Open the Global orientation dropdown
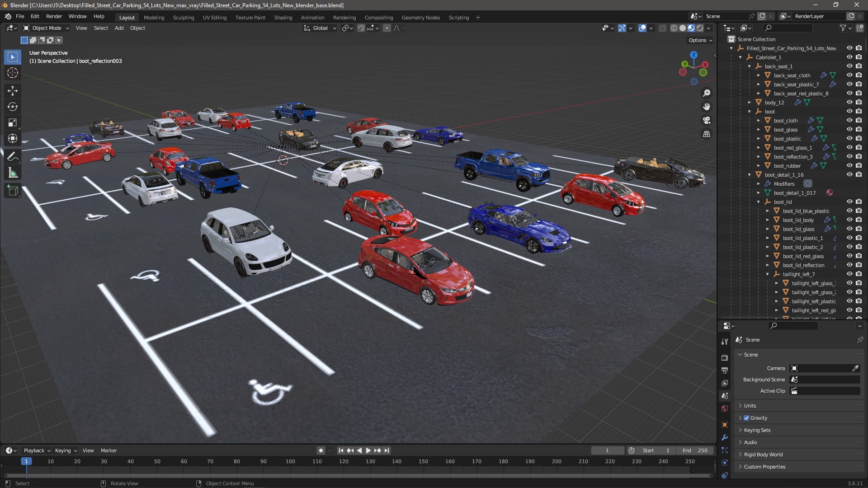Image resolution: width=868 pixels, height=488 pixels. (x=320, y=28)
